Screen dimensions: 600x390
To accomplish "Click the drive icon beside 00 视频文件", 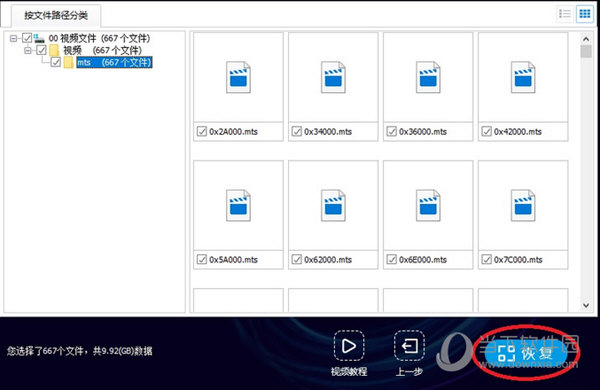I will (39, 38).
